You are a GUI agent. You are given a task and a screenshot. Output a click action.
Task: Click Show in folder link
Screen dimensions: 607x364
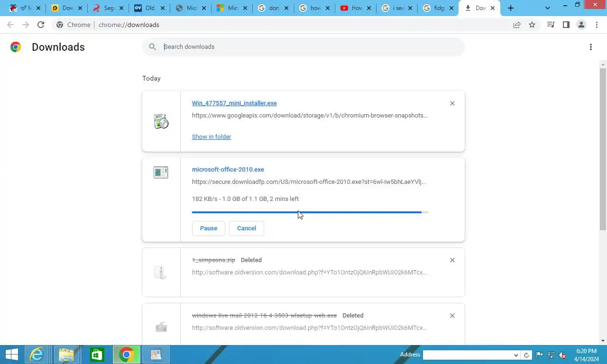coord(212,137)
